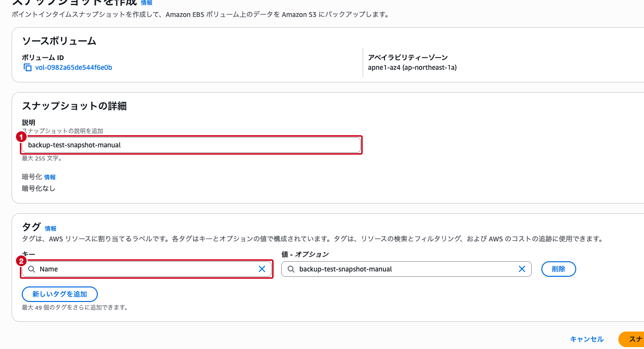Cancel with the キャンセル button

click(587, 339)
